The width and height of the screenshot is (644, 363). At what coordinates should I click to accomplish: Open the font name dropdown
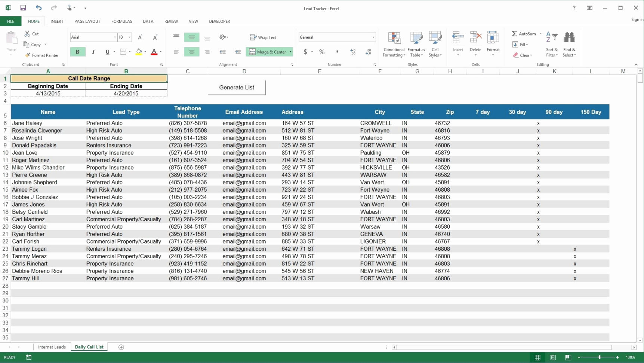[x=115, y=37]
